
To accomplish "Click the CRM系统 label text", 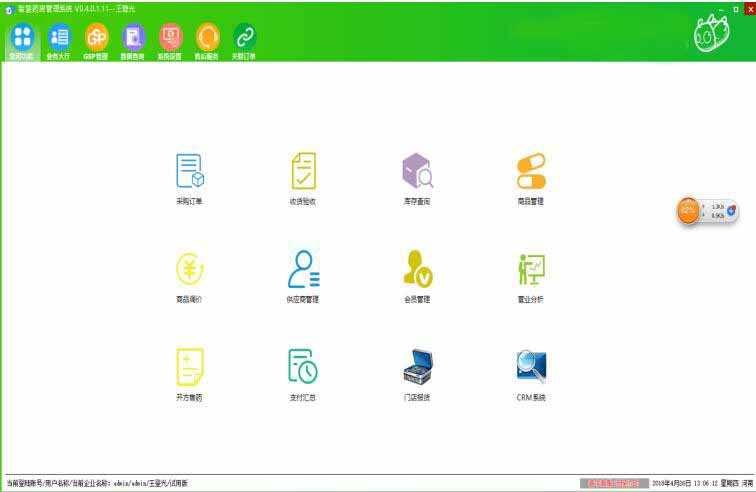I will [x=531, y=397].
